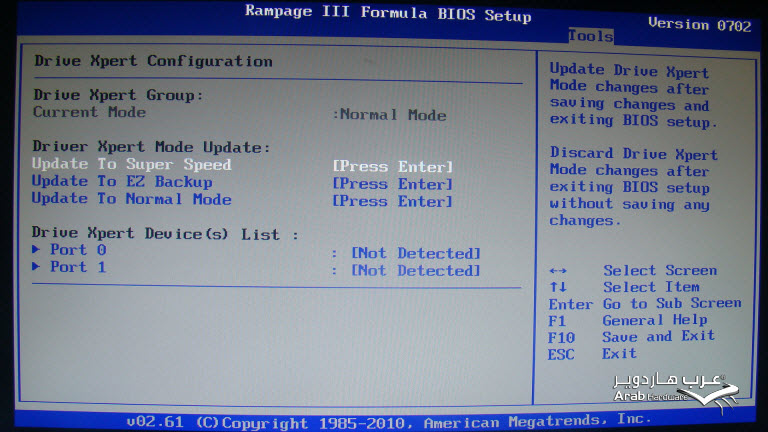Screen dimensions: 768x432
Task: Click Rampage III Formula BIOS Setup title
Action: click(x=388, y=13)
